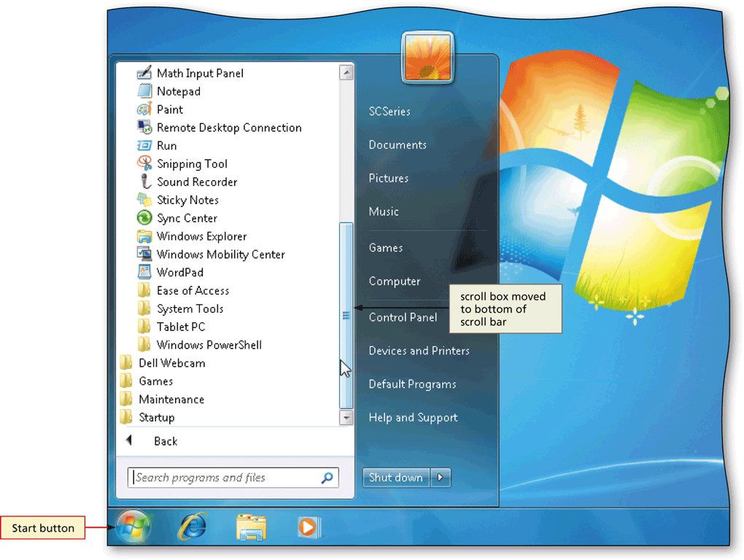Screen dimensions: 744x560
Task: Click the Windows Explorer menu icon
Action: point(144,236)
